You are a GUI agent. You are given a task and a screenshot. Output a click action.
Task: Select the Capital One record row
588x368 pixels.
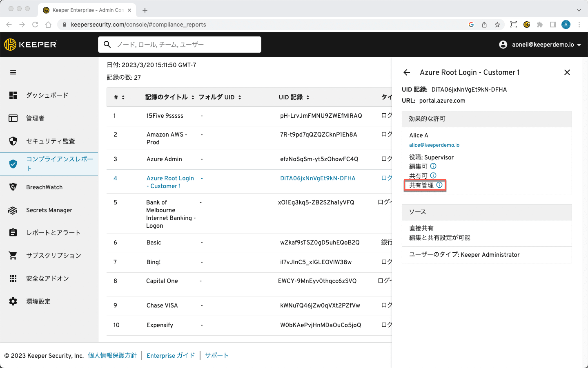[x=162, y=281]
